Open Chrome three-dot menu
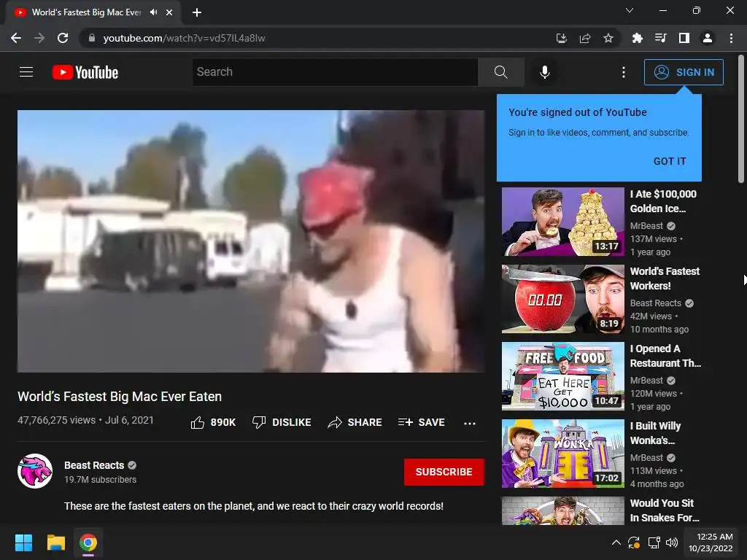 click(731, 38)
